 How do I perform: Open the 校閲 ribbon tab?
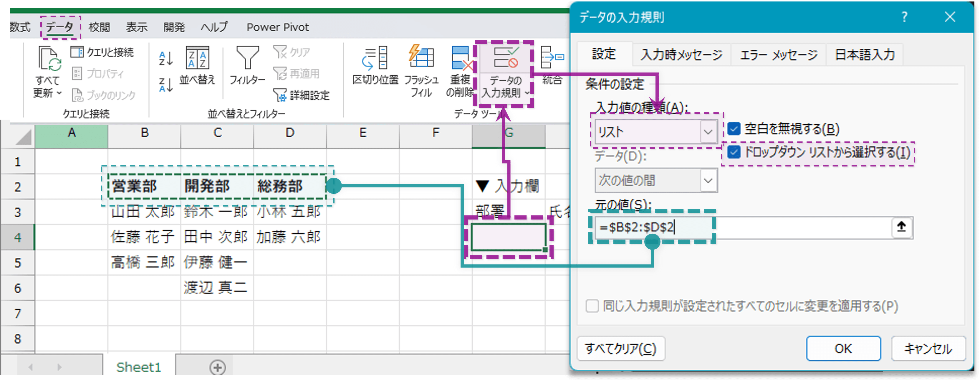pos(99,27)
